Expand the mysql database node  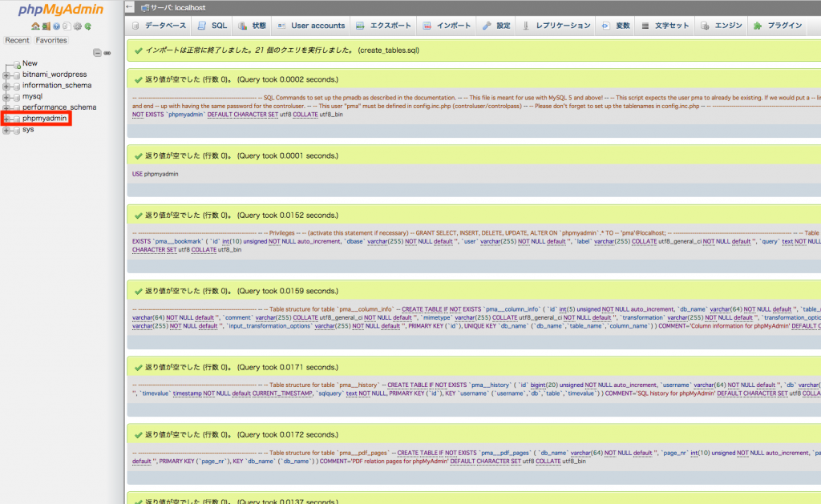(x=6, y=96)
